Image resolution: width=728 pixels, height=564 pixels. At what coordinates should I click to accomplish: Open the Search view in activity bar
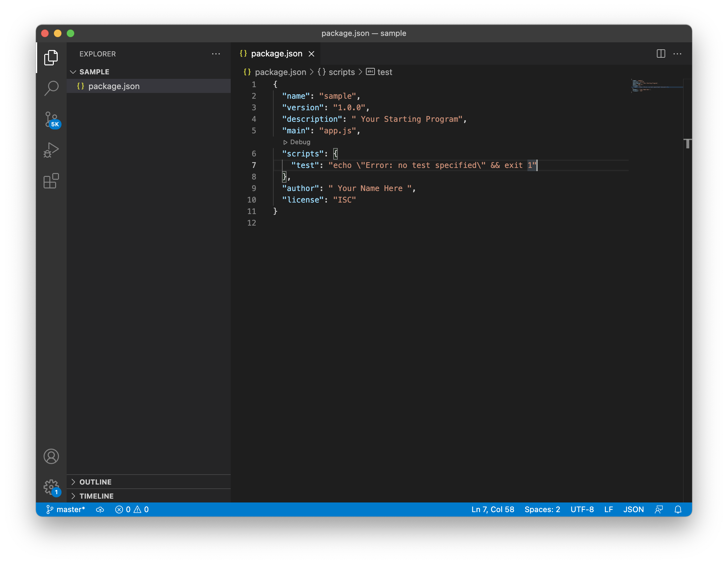[51, 88]
